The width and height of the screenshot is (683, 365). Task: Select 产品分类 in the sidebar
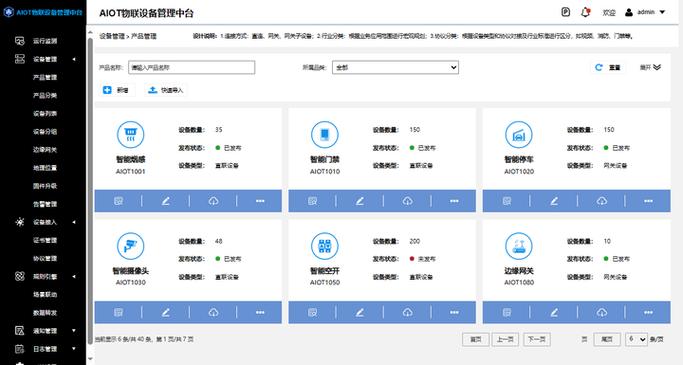45,95
